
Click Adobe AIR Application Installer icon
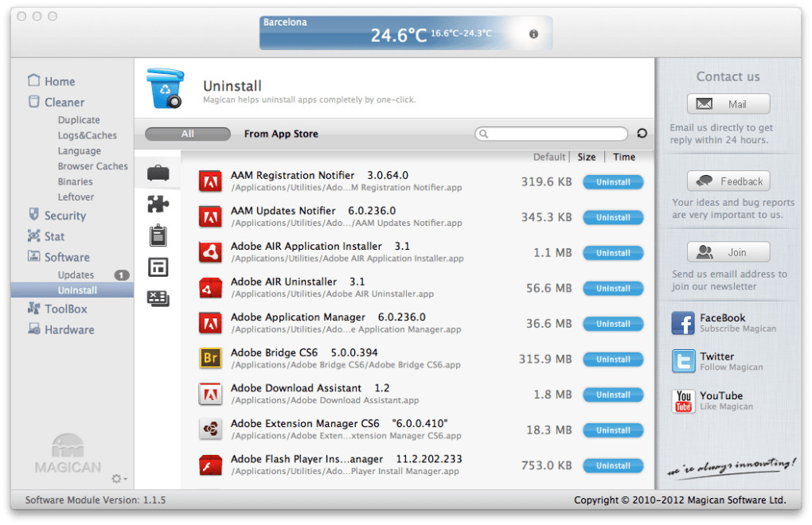pyautogui.click(x=210, y=252)
